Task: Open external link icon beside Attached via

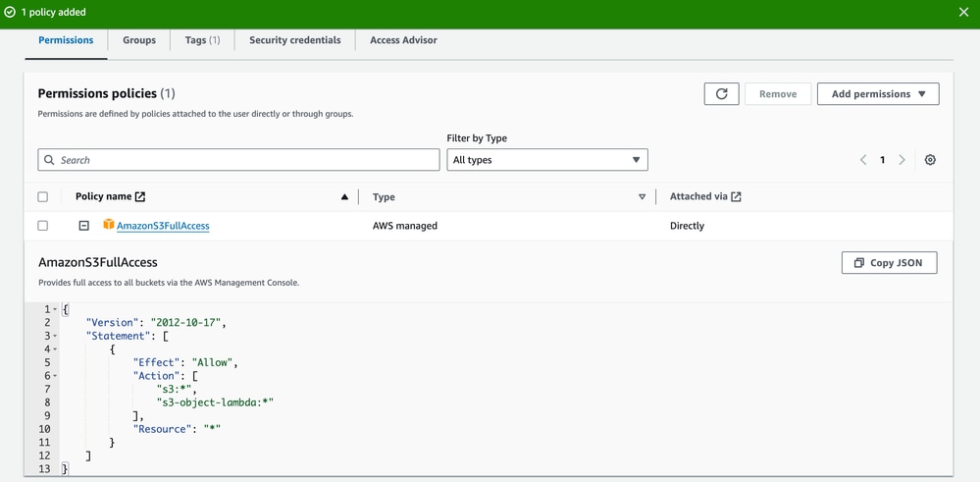Action: click(737, 196)
